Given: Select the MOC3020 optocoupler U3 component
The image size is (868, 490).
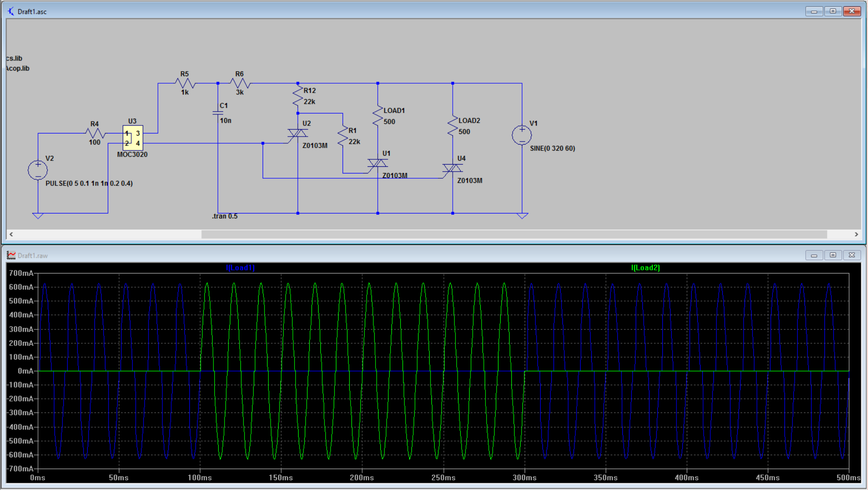Looking at the screenshot, I should pyautogui.click(x=133, y=138).
